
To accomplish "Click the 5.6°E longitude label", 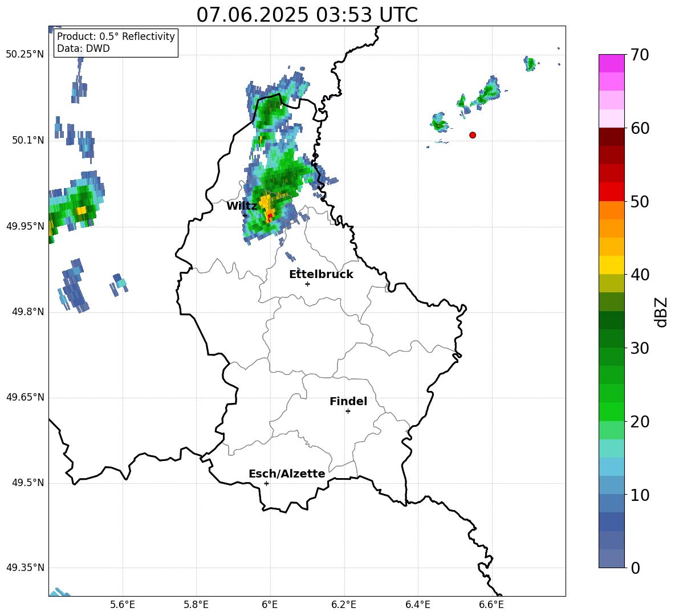I will 123,605.
